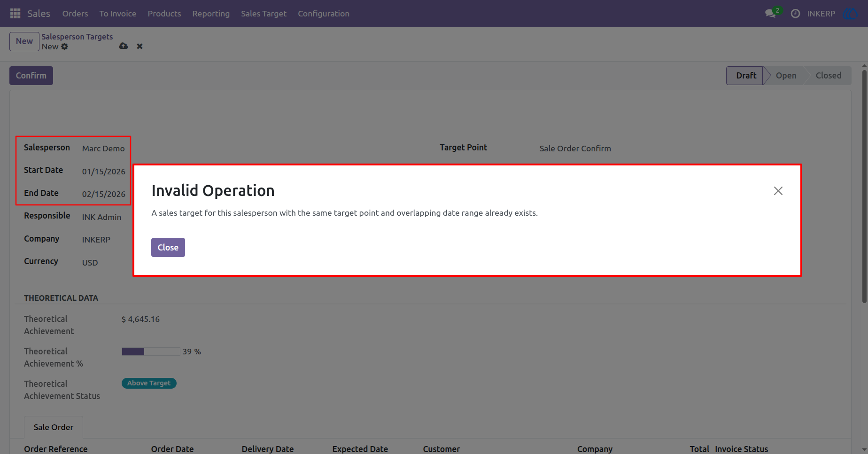Click the Theoretical Achievement progress bar
This screenshot has height=454, width=868.
pos(151,352)
